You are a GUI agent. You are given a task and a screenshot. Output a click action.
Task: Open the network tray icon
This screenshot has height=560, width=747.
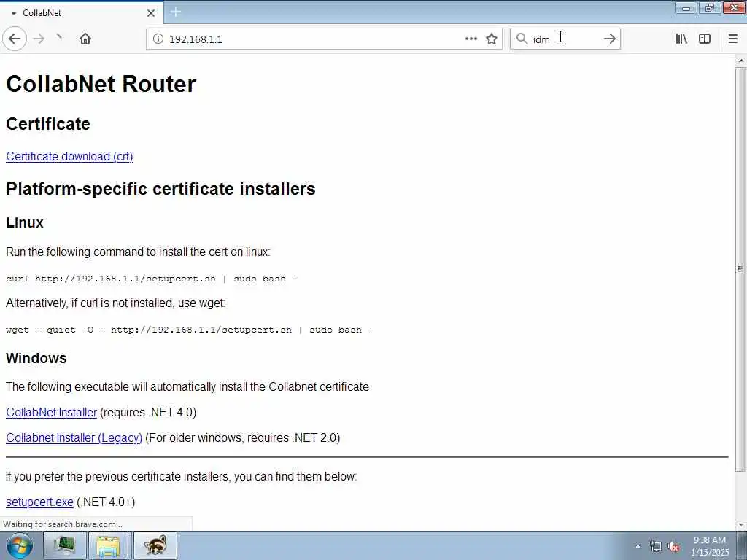(656, 547)
